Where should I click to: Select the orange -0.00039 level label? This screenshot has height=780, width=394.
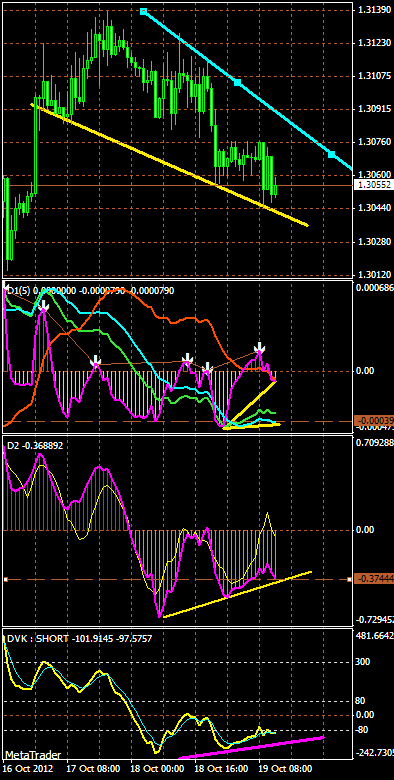coord(374,421)
